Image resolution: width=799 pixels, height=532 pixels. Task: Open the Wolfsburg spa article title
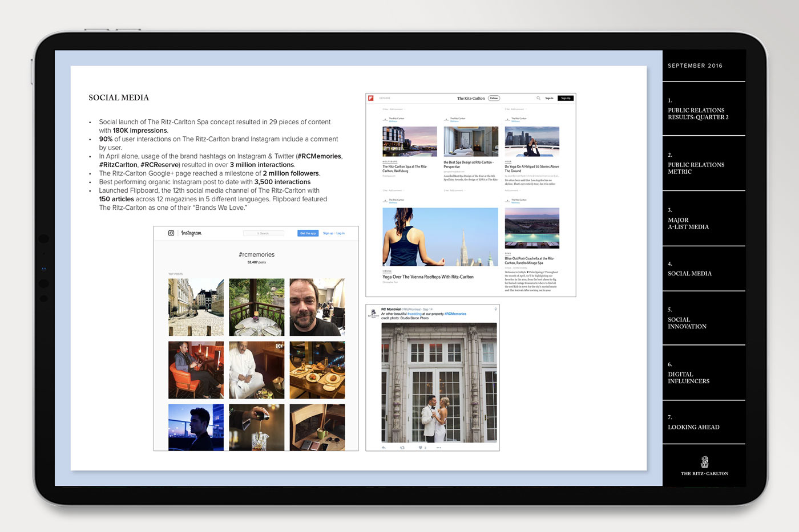[405, 169]
